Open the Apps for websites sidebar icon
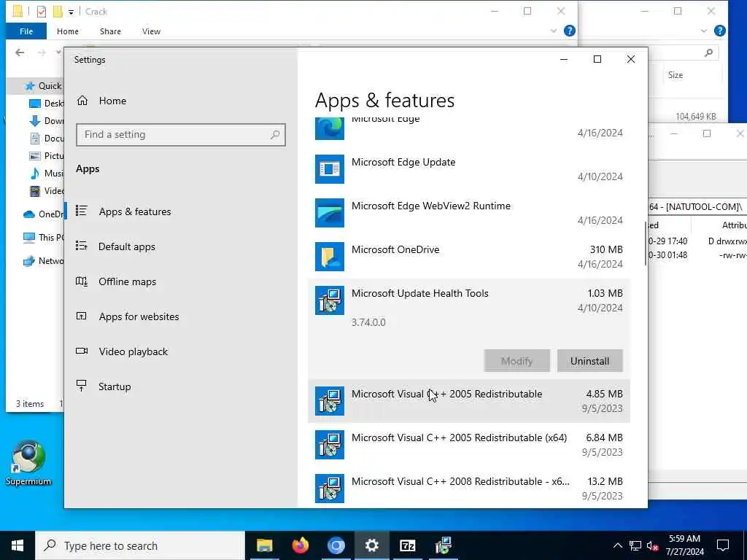The width and height of the screenshot is (747, 560). pyautogui.click(x=82, y=316)
